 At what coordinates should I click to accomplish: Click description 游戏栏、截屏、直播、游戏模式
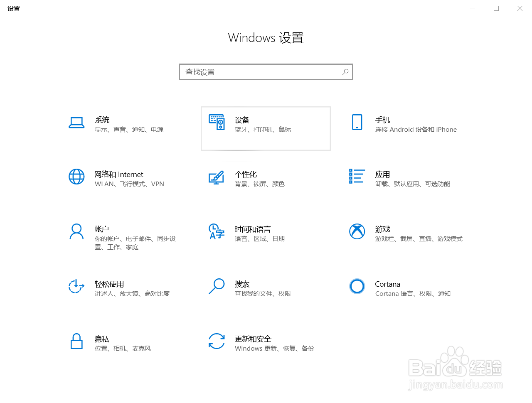point(419,239)
